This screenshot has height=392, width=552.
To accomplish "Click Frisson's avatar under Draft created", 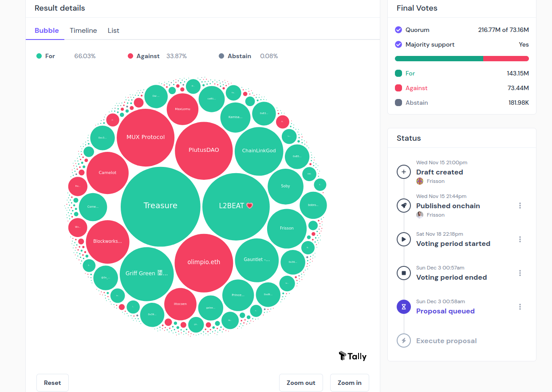I will pos(420,181).
